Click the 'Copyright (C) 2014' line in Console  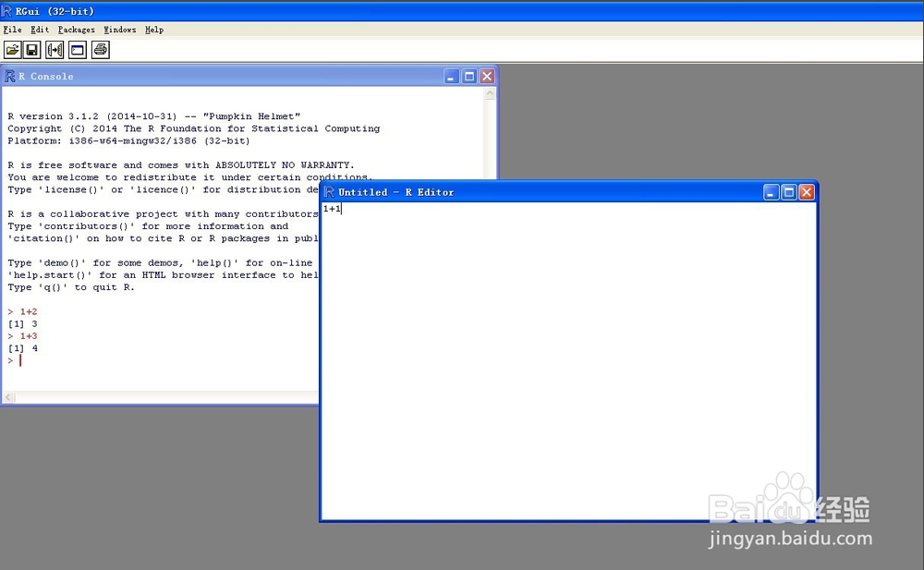[x=193, y=128]
